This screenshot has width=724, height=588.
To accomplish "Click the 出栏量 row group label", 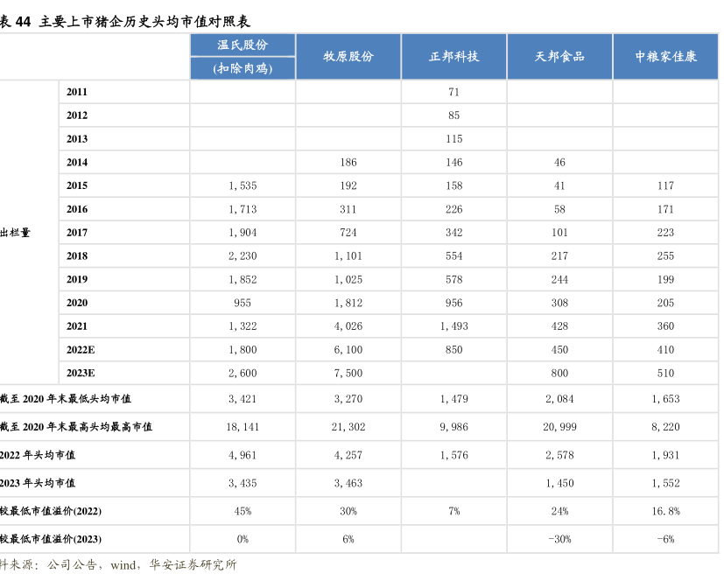I will pos(15,233).
